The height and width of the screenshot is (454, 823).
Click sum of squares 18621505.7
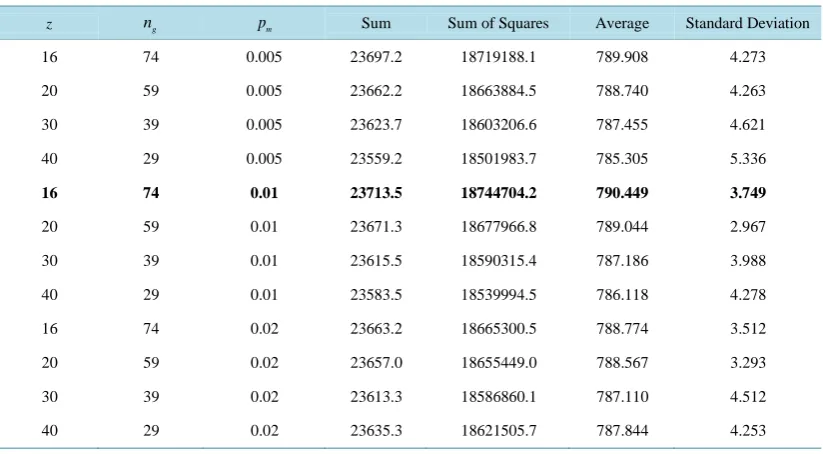point(498,430)
